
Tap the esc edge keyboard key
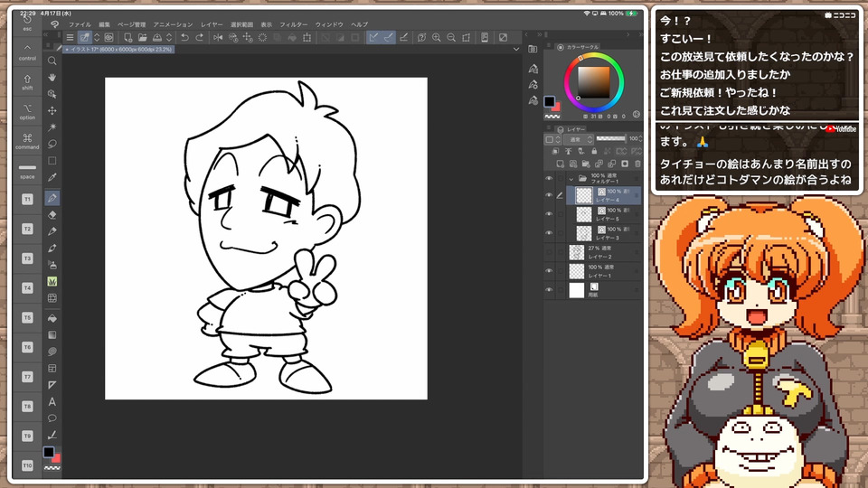coord(27,22)
